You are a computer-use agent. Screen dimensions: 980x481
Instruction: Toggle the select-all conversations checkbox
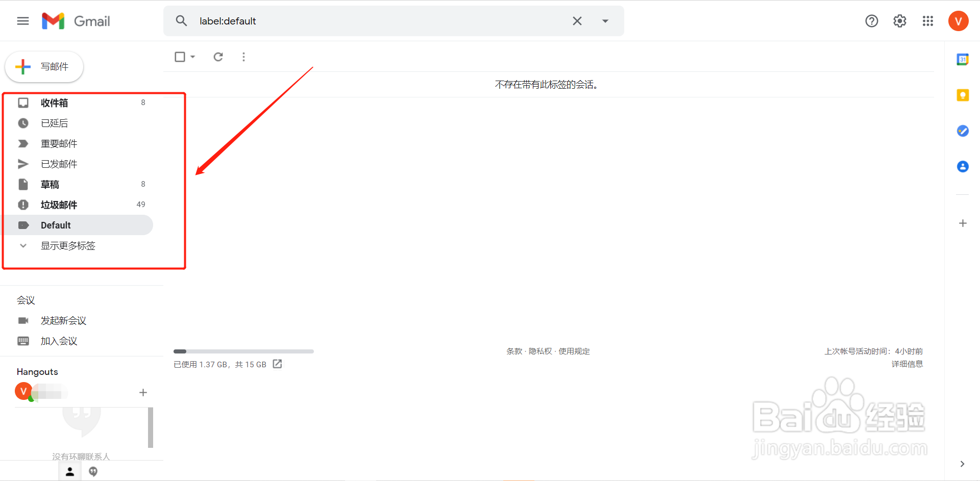(x=180, y=57)
